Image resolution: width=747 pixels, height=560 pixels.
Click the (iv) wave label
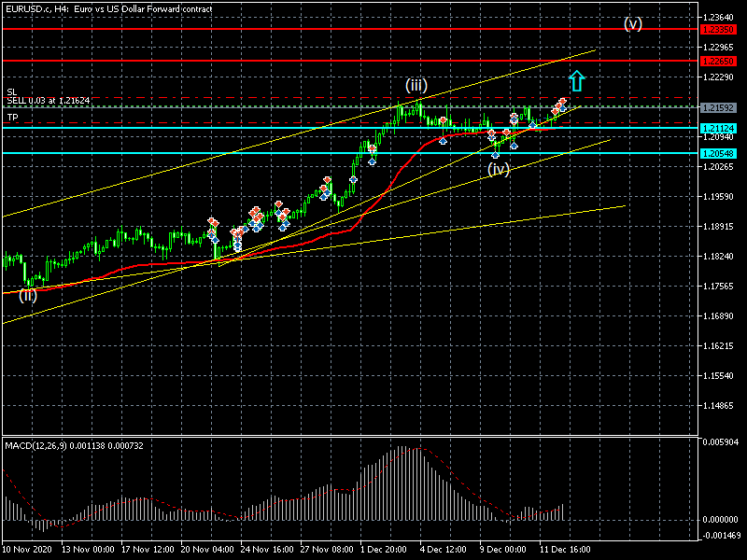point(499,169)
